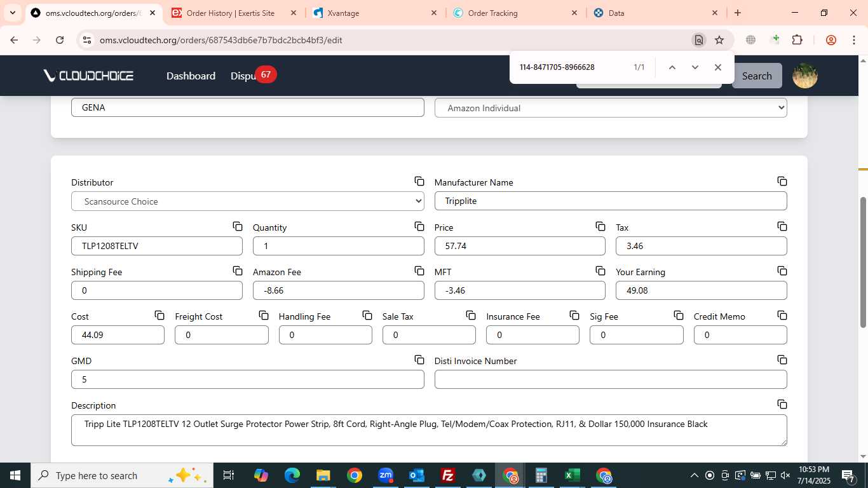Open the Amazon Individual dropdown
868x488 pixels.
coord(611,108)
